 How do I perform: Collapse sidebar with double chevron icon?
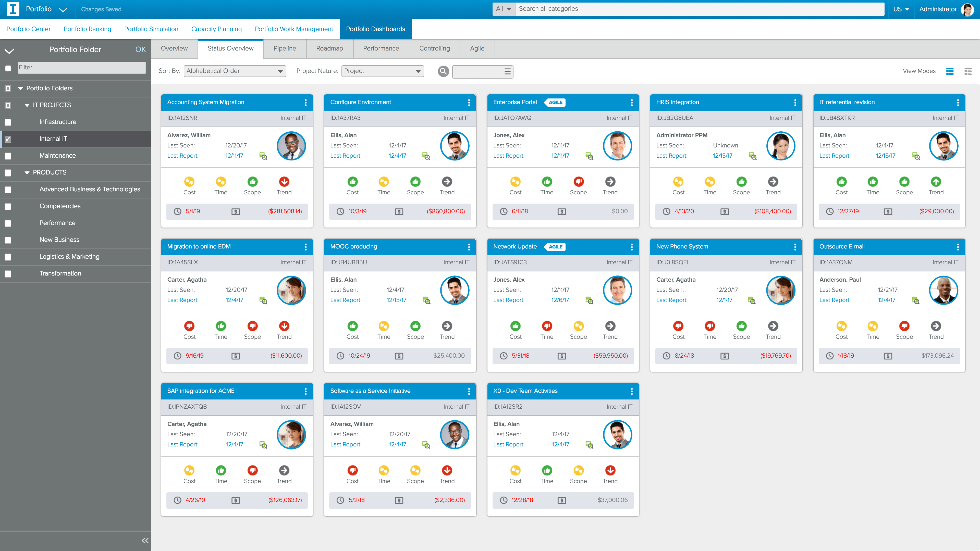(145, 540)
